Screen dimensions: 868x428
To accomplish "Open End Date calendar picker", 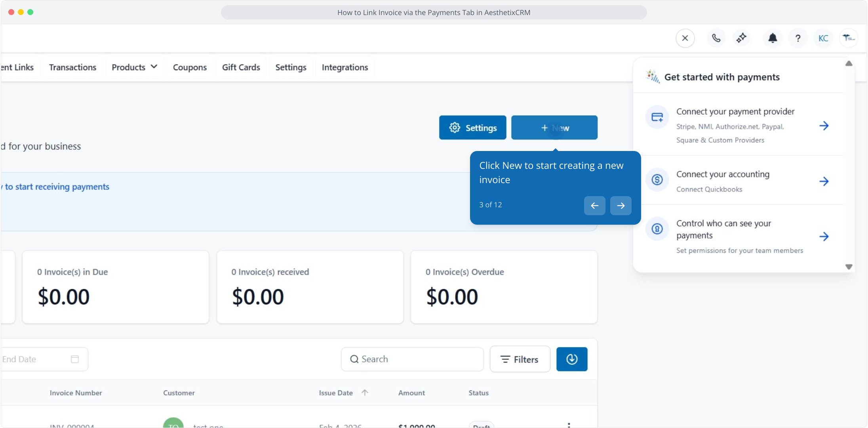I will 75,359.
